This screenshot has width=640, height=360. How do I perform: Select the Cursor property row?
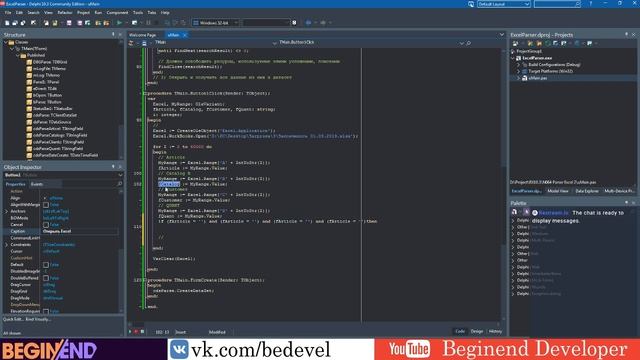pos(61,251)
